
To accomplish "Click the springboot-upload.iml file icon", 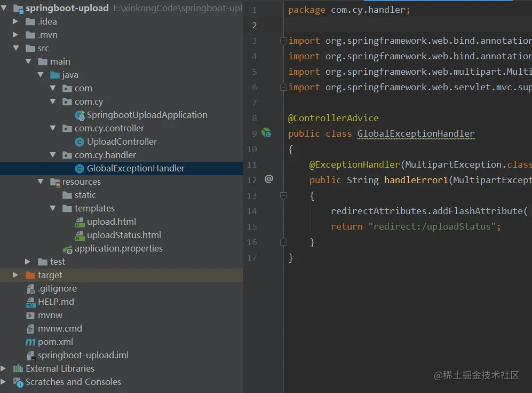I will [x=30, y=355].
